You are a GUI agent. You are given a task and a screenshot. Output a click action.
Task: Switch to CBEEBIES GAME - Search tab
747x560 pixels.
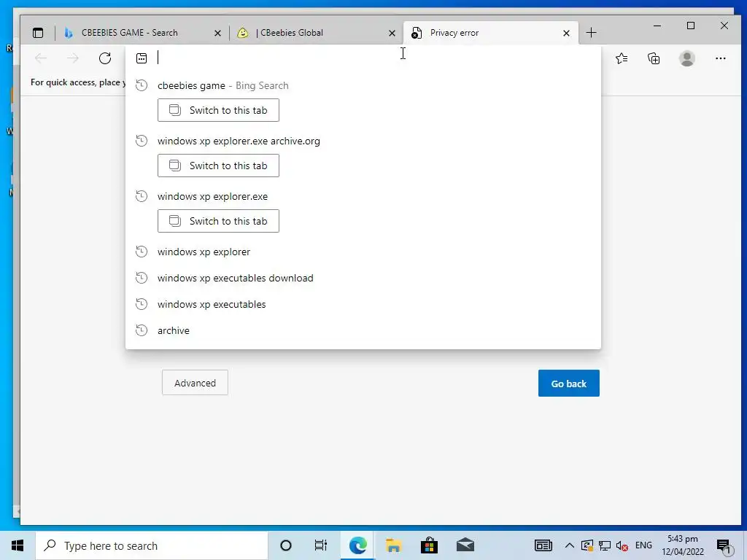pos(143,33)
